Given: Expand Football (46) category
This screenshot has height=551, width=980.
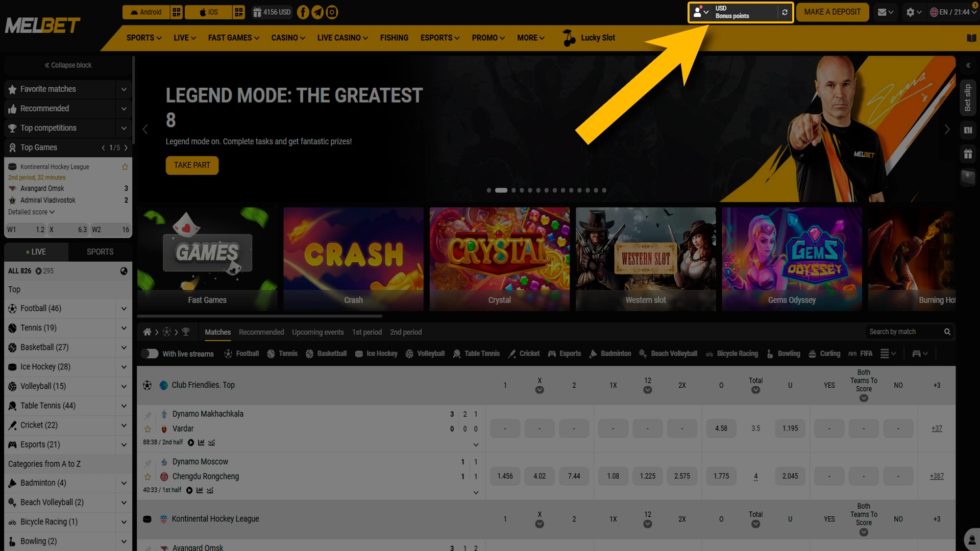Looking at the screenshot, I should coord(124,309).
